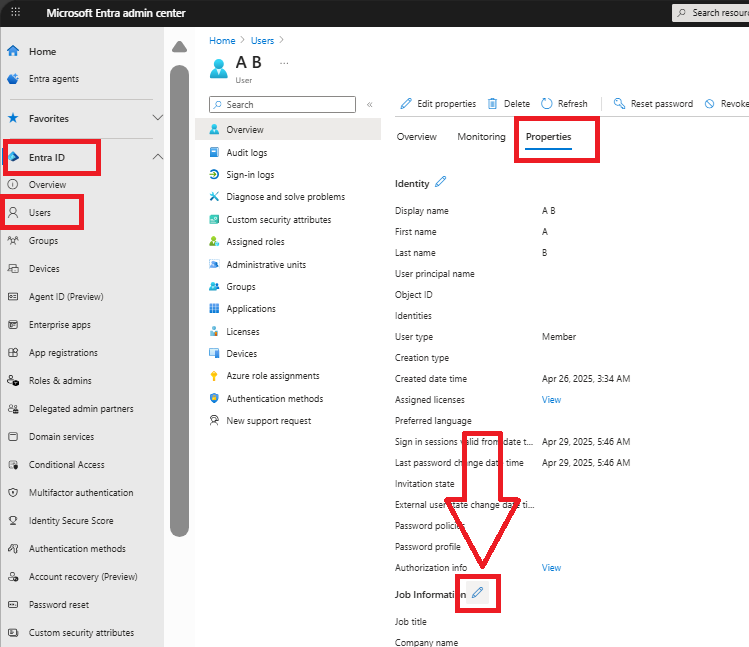Select Overview in the user menu
Screen dimensions: 749x647
288,129
